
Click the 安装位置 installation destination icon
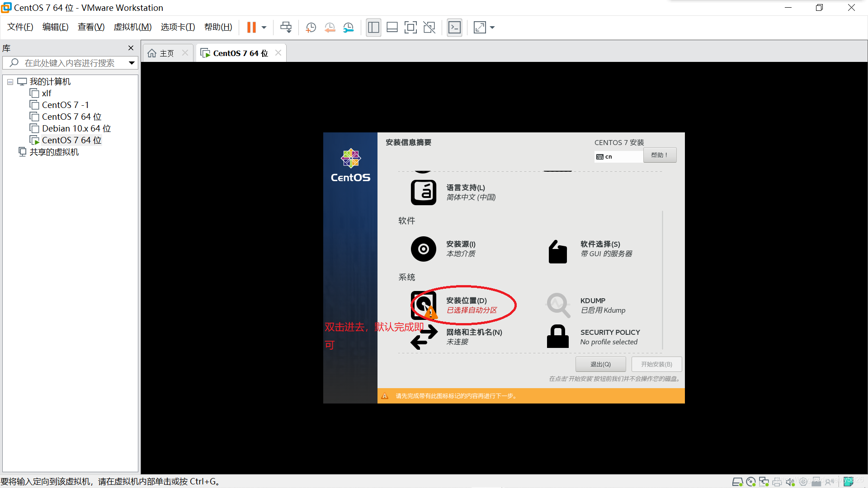click(x=423, y=304)
